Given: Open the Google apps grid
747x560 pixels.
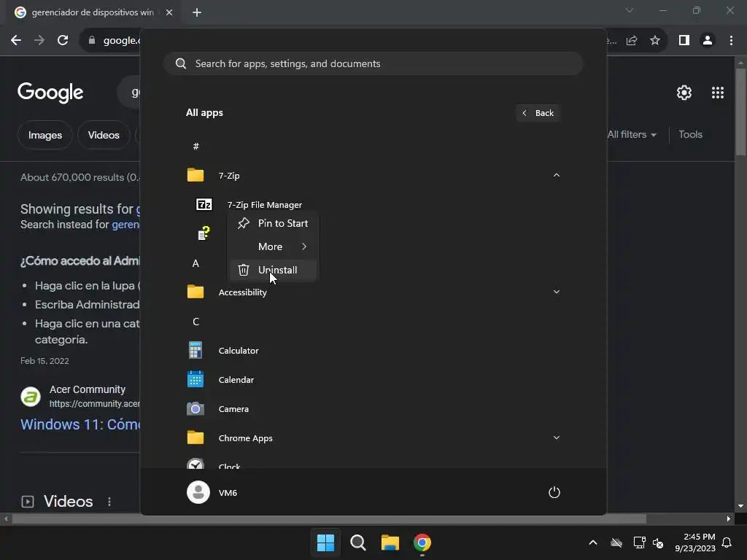Looking at the screenshot, I should tap(718, 93).
